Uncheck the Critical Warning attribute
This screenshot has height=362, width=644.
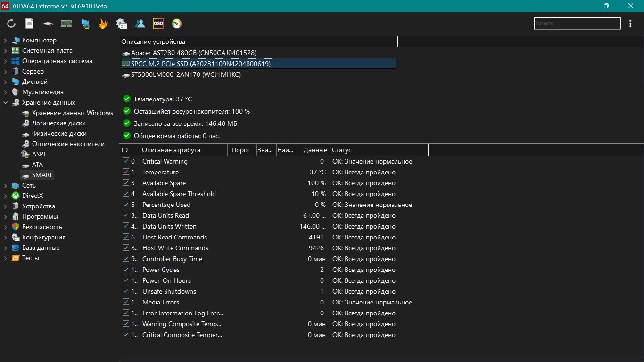[x=125, y=161]
